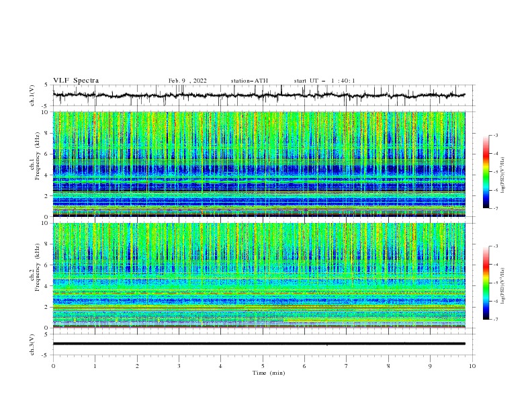The height and width of the screenshot is (411, 532).
Task: Click the "Time (min)" x-axis label
Action: click(269, 373)
